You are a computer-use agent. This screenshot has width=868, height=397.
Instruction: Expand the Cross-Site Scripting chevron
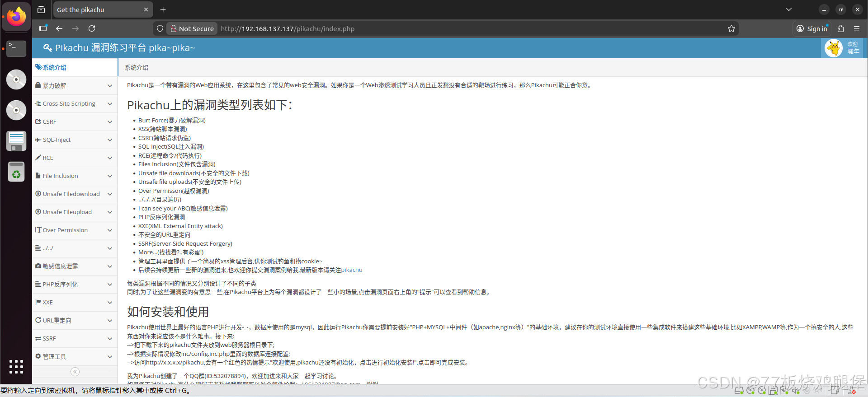point(109,103)
